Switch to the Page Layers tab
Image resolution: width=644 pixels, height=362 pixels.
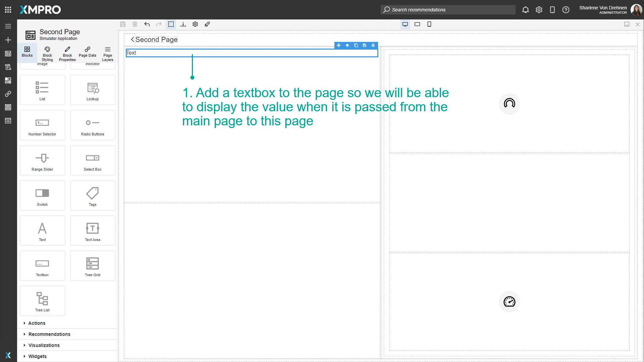pyautogui.click(x=107, y=53)
